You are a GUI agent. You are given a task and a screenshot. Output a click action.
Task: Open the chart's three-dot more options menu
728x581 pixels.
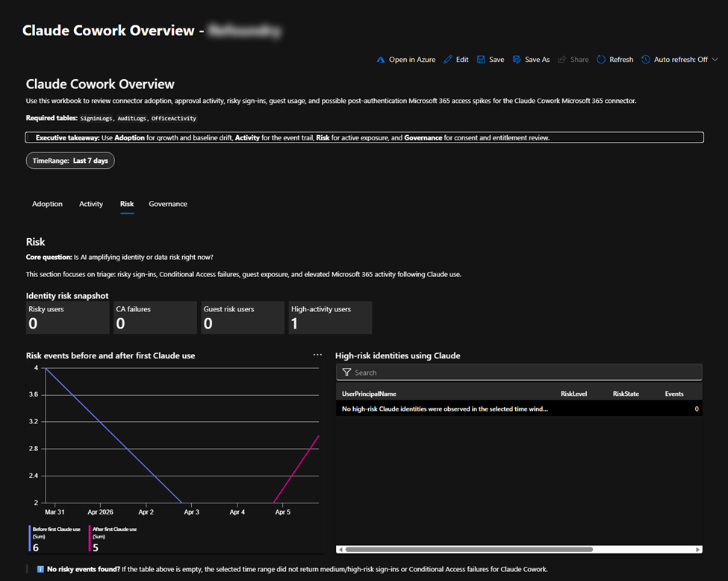[317, 355]
